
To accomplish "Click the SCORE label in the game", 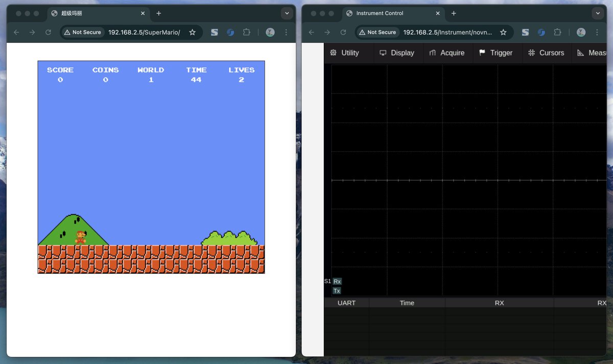I will tap(60, 70).
